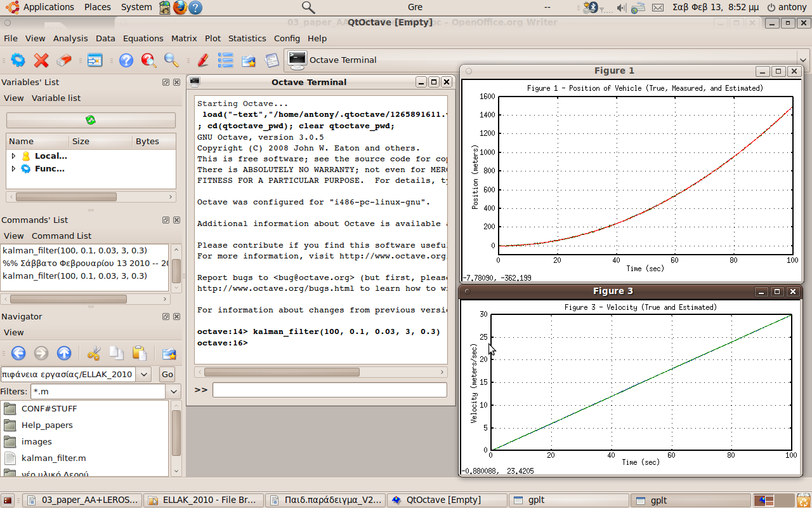Open Command List menu in Commands panel
812x508 pixels.
pyautogui.click(x=62, y=236)
